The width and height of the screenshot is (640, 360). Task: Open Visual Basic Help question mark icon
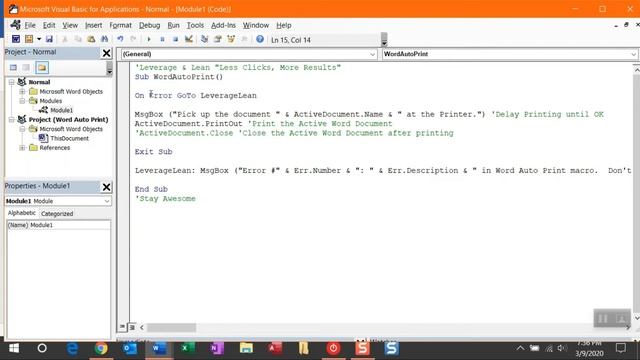[x=260, y=39]
